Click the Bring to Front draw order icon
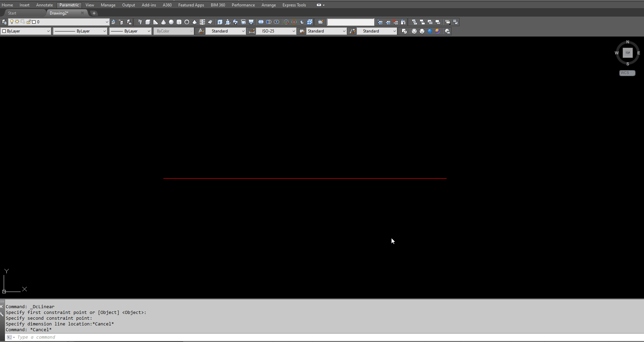 click(415, 22)
